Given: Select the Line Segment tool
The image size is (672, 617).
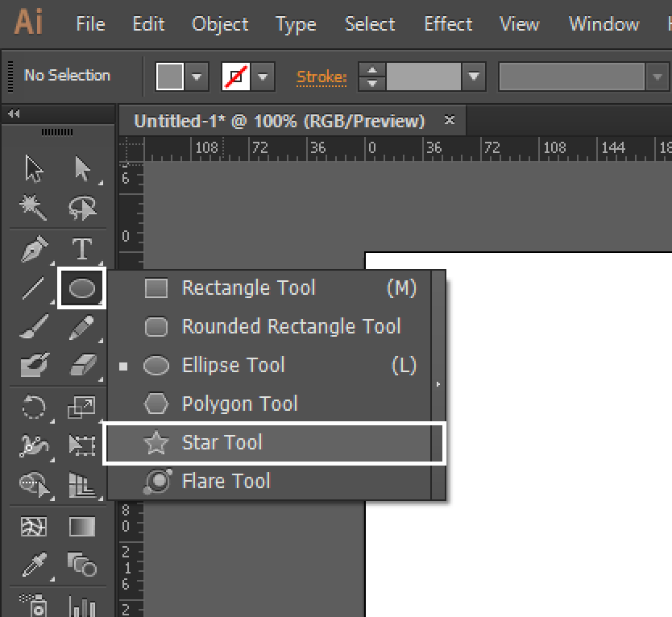Looking at the screenshot, I should pyautogui.click(x=33, y=288).
